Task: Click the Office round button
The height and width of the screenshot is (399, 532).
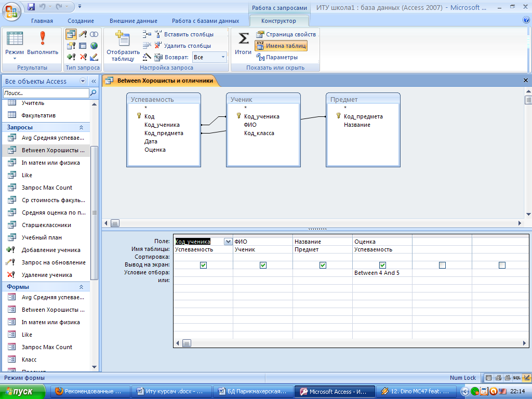Action: (x=11, y=12)
